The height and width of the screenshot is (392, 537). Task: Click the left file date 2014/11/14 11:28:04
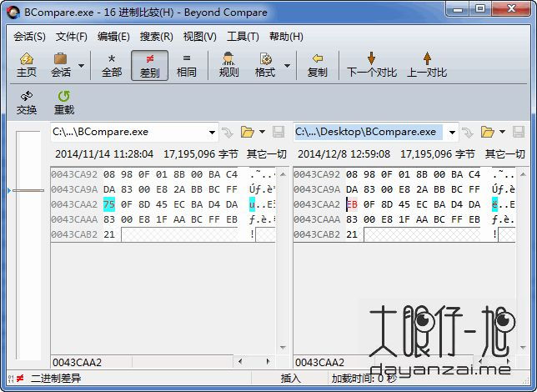click(104, 154)
